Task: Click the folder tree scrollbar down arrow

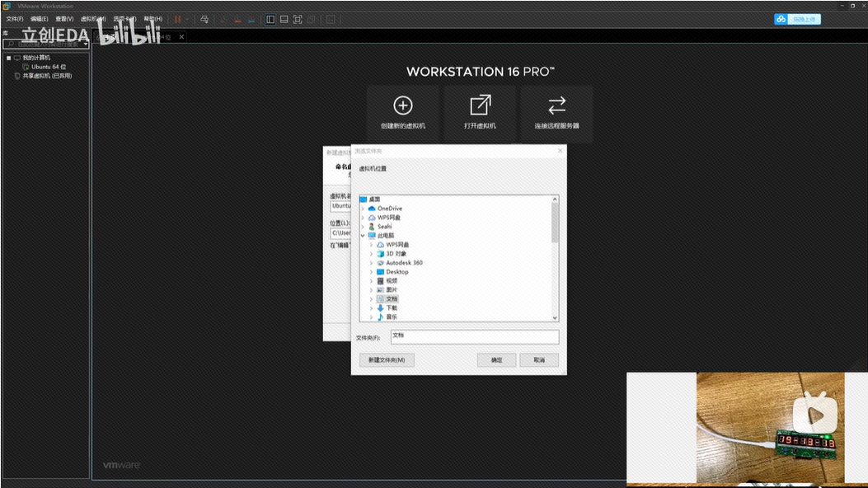Action: (555, 317)
